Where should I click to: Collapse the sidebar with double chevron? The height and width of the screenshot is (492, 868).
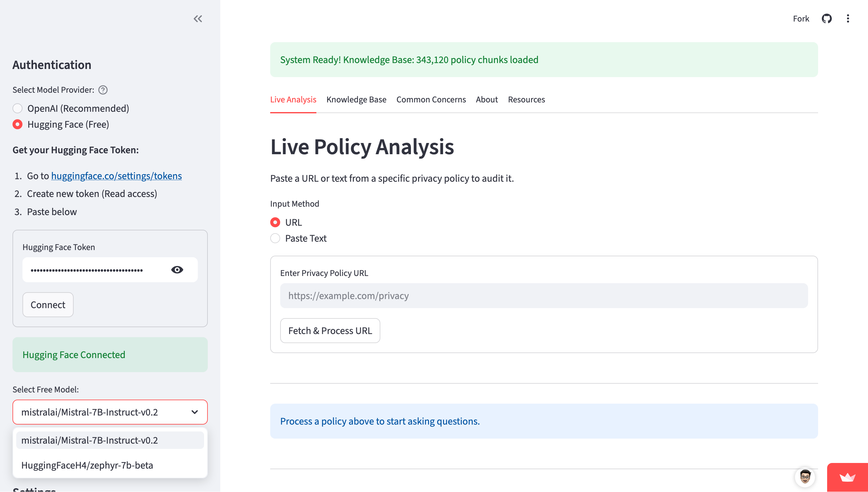coord(198,19)
